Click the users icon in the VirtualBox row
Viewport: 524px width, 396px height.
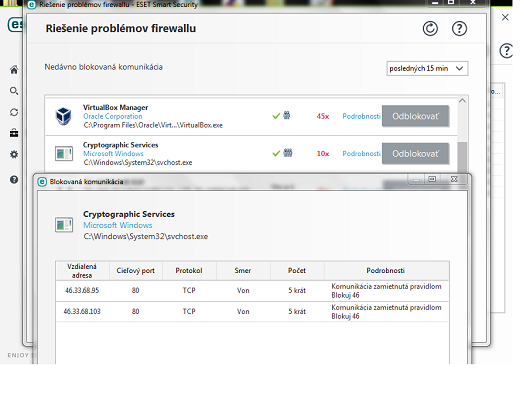287,116
